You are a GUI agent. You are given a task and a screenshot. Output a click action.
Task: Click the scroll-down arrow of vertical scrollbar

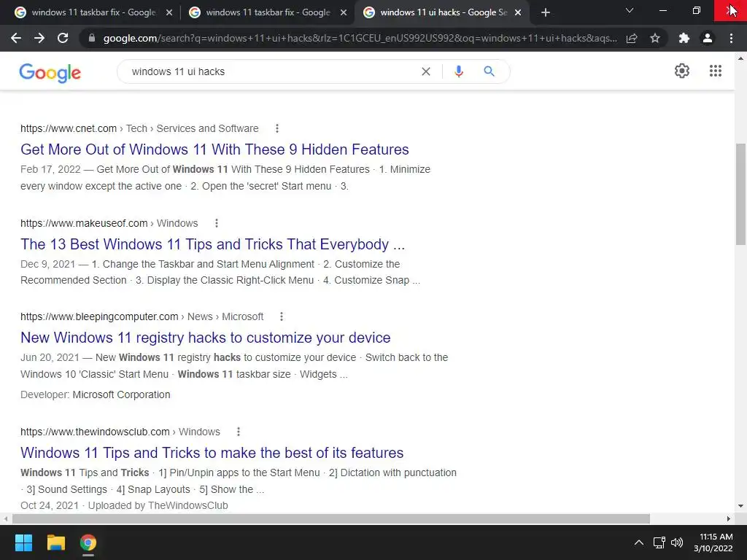click(x=740, y=506)
